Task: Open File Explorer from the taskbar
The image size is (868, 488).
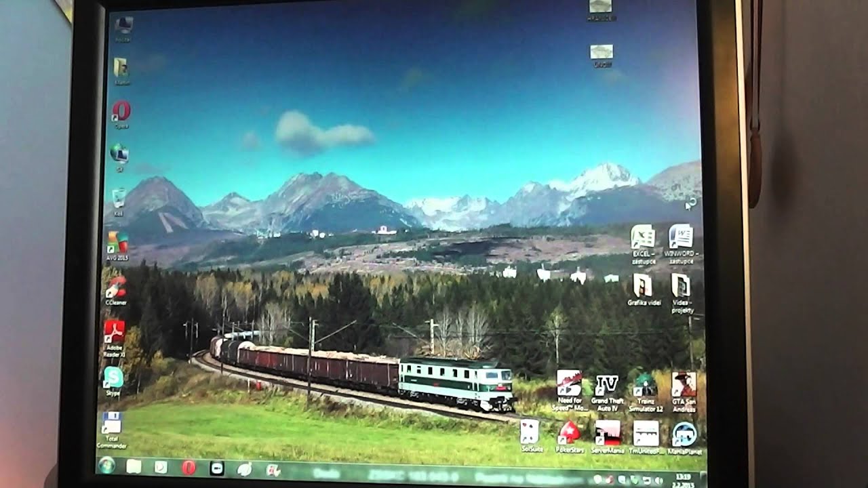Action: [x=134, y=466]
